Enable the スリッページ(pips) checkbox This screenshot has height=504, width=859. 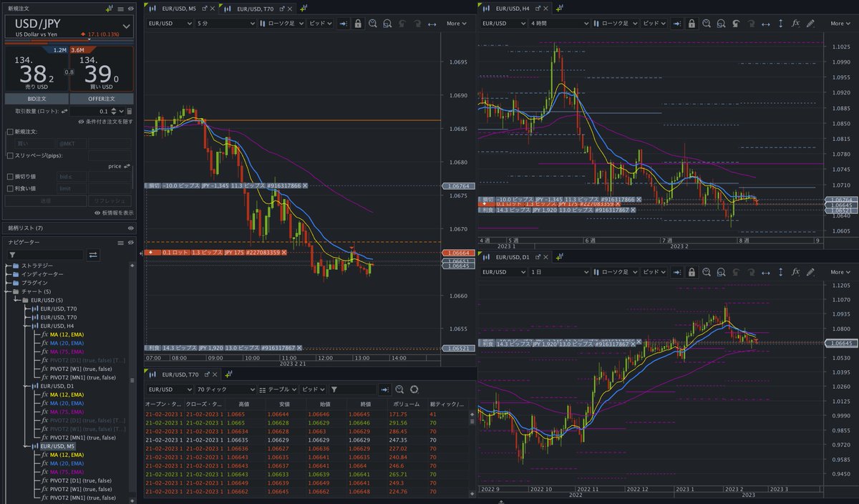9,155
